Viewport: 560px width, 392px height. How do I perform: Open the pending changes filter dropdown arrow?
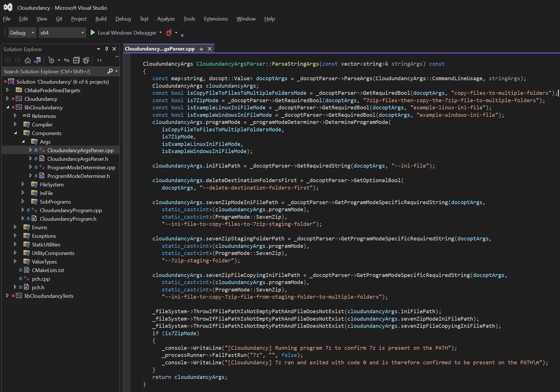pos(59,60)
